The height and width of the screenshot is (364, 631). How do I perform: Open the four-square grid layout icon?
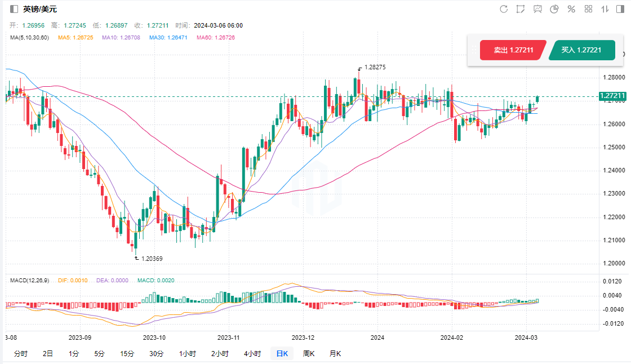[x=588, y=9]
